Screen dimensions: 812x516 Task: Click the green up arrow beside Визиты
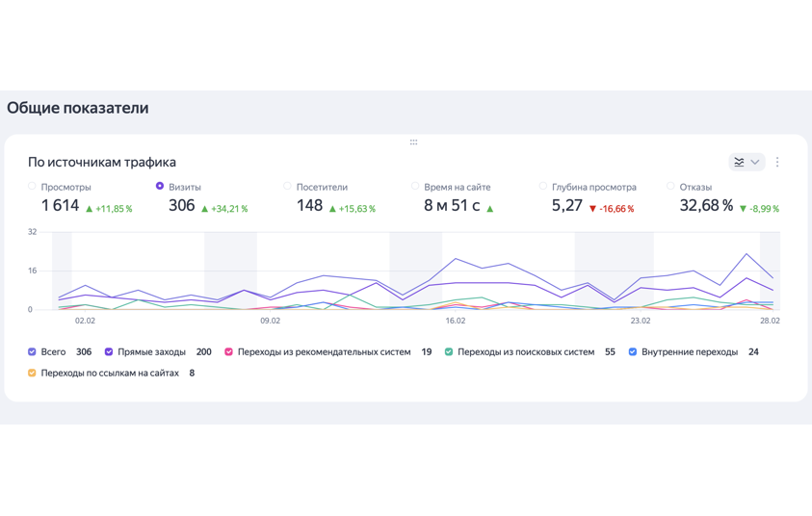tap(205, 209)
